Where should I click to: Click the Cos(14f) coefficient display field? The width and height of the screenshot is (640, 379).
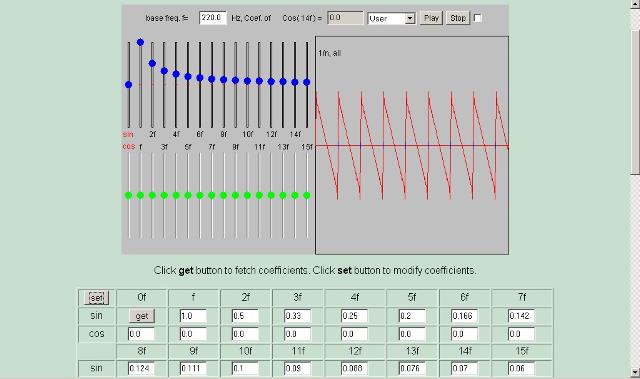(345, 18)
